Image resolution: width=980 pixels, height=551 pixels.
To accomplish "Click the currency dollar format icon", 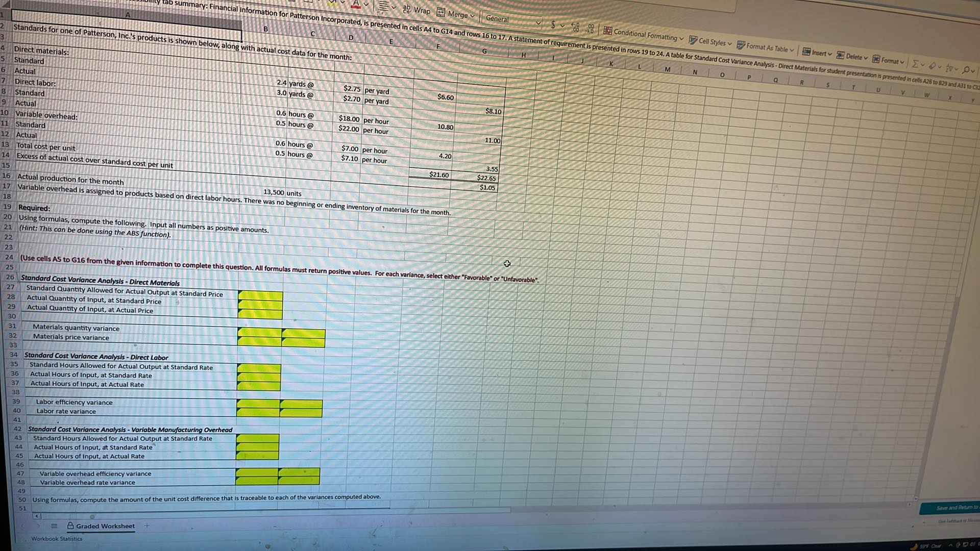I will coord(553,24).
